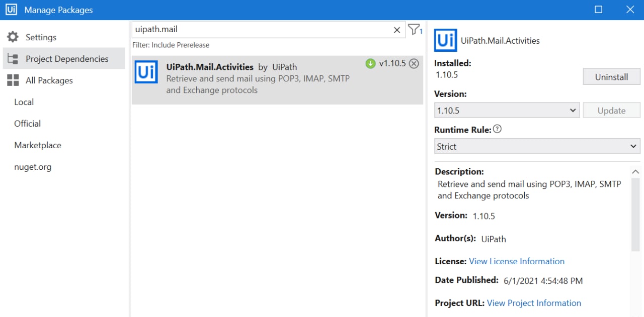The height and width of the screenshot is (317, 644).
Task: Click the All Packages grid icon
Action: (x=13, y=80)
